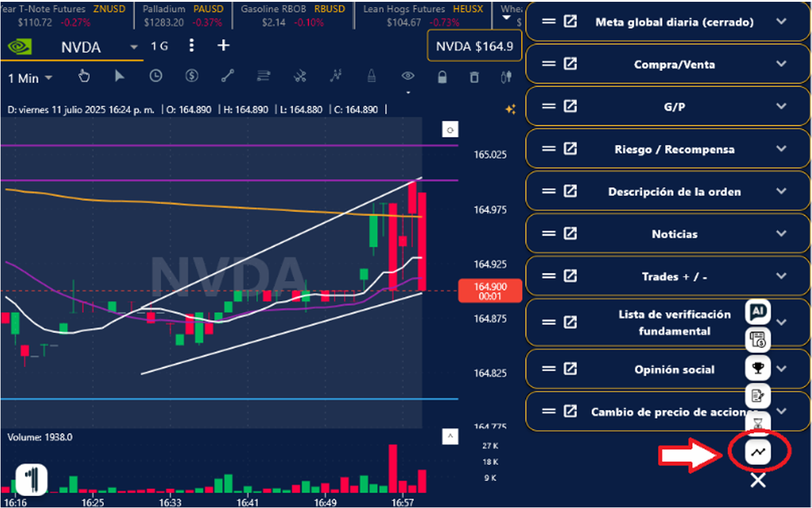Toggle the padlock lock icon
The image size is (812, 508).
point(442,77)
